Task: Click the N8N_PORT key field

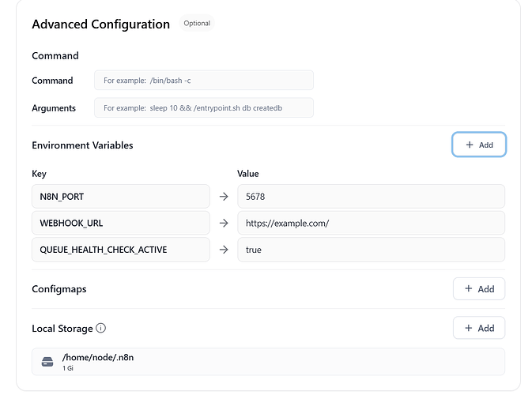Action: 121,196
